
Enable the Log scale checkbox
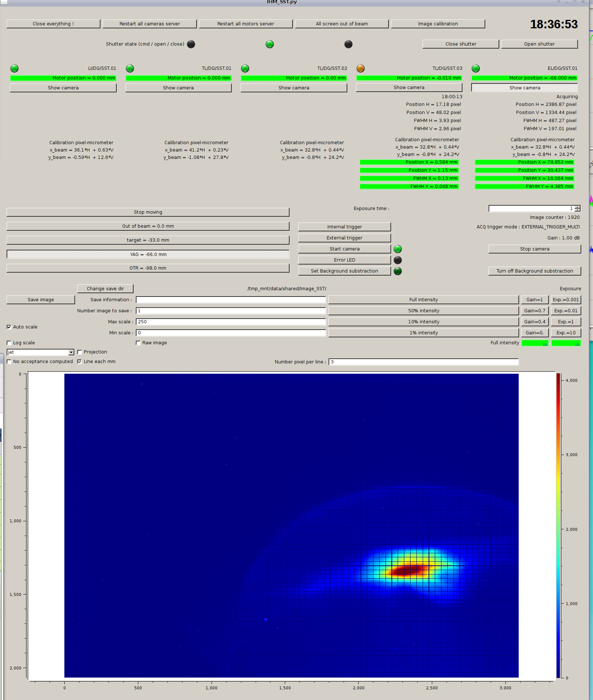click(x=9, y=343)
